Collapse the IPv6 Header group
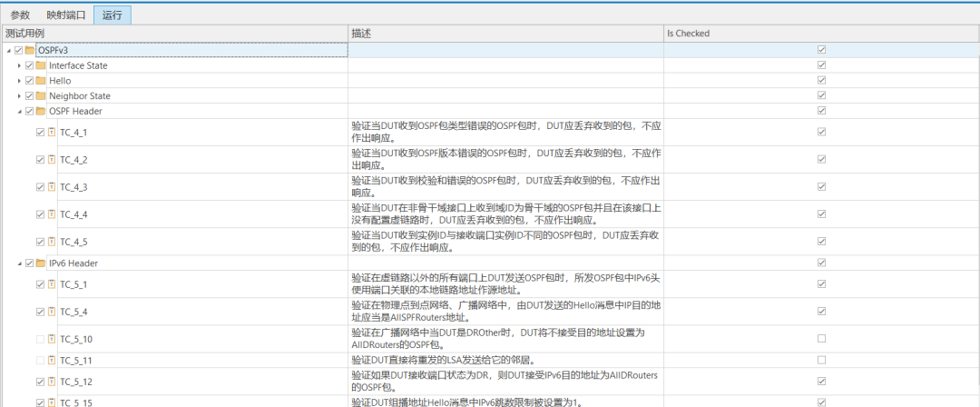Image resolution: width=980 pixels, height=407 pixels. 19,263
